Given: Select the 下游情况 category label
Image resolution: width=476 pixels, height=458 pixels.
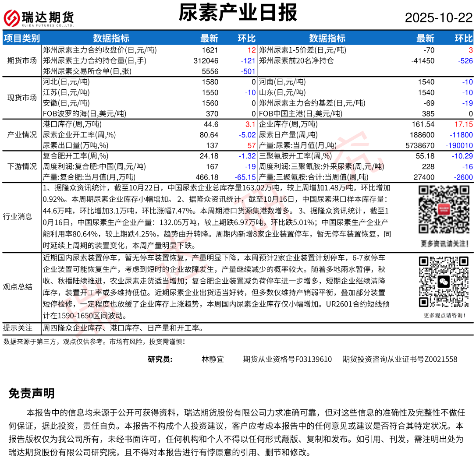Looking at the screenshot, I should pyautogui.click(x=22, y=166).
